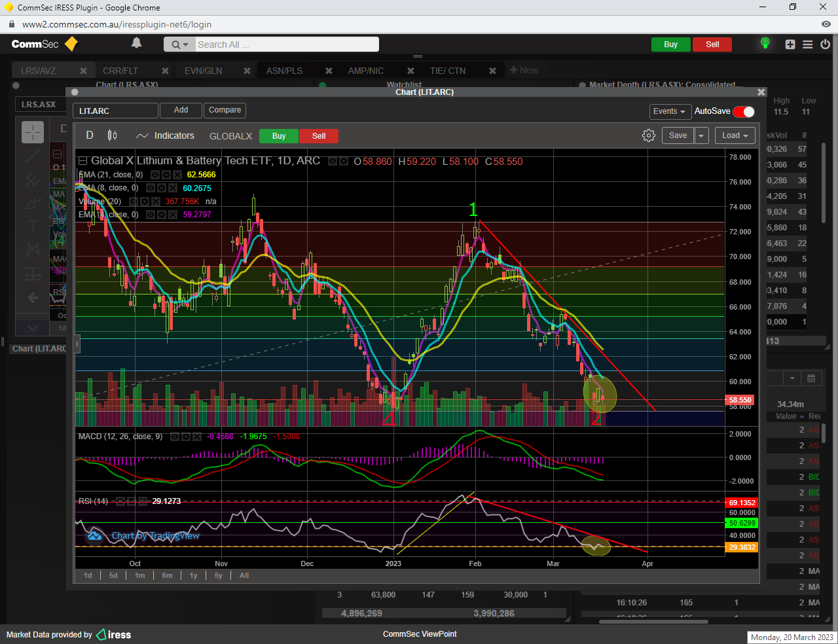The image size is (838, 644).
Task: Toggle the AutoSave switch
Action: [744, 111]
